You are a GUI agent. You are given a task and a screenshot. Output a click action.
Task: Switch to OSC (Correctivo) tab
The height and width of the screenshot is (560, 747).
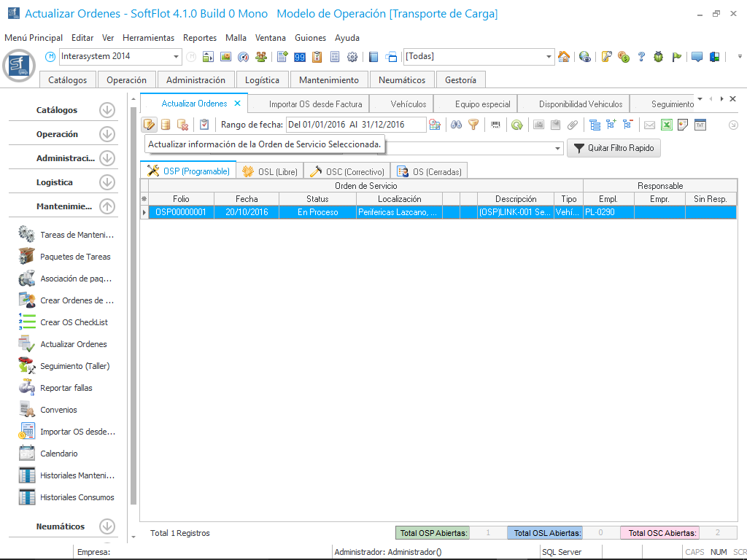tap(348, 171)
